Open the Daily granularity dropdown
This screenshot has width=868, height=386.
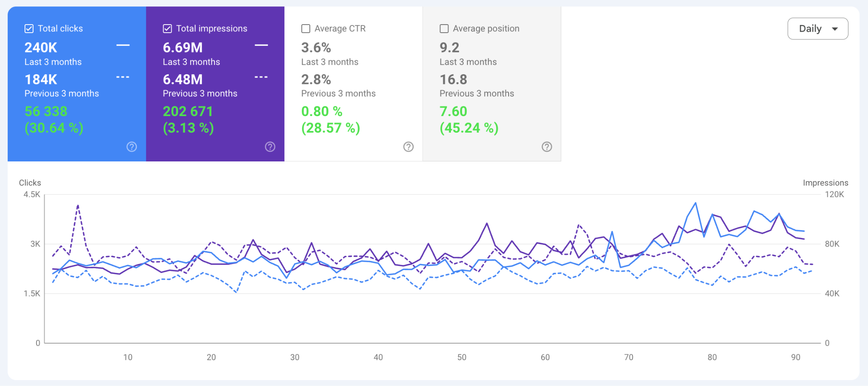(817, 28)
